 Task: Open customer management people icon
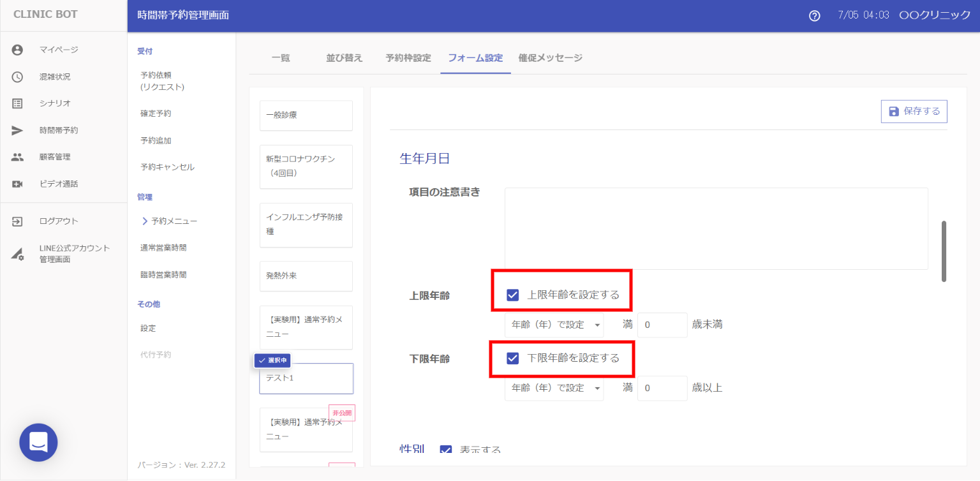tap(17, 157)
